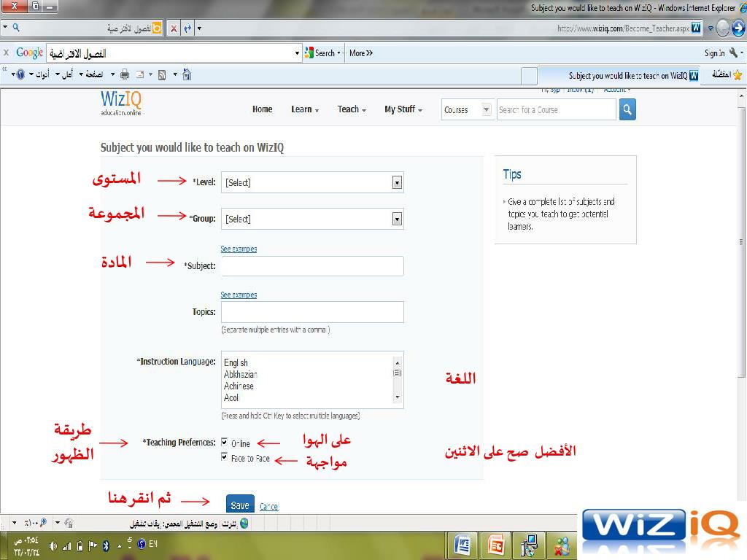Click the red stop loading icon
747x560 pixels.
[x=174, y=29]
